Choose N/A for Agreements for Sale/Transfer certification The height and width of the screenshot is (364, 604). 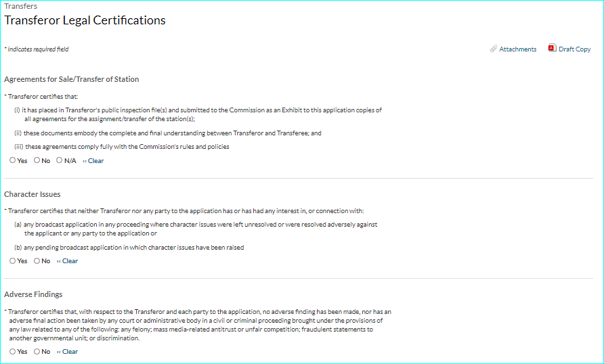60,160
